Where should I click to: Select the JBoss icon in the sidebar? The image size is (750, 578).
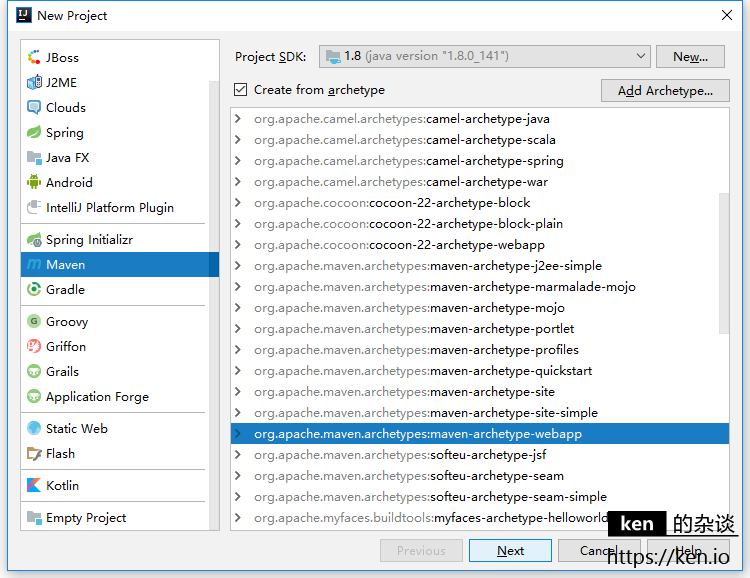coord(34,57)
